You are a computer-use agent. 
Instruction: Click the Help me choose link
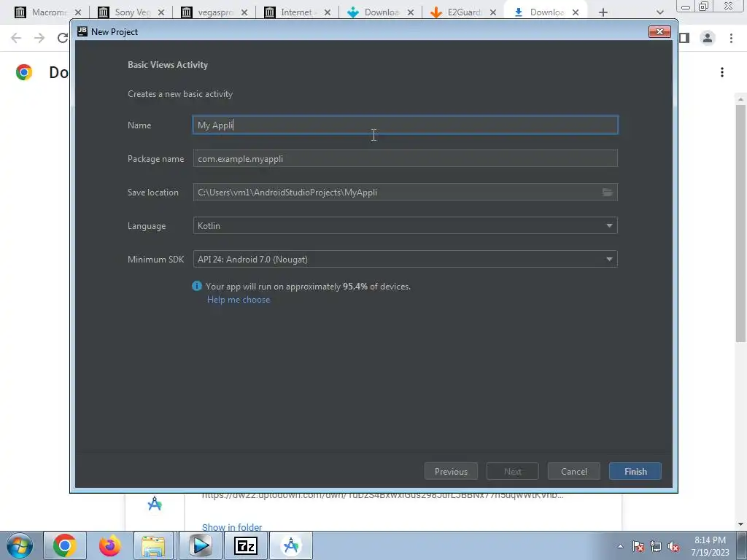239,300
